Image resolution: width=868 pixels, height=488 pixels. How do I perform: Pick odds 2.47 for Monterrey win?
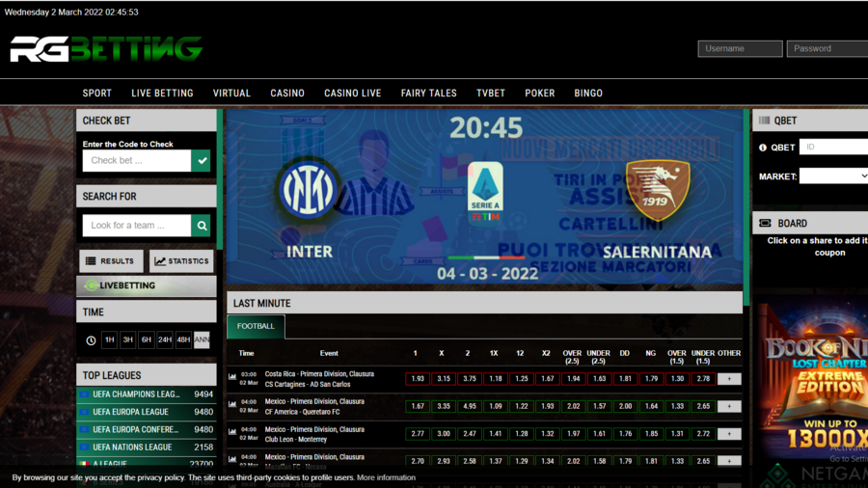[470, 434]
